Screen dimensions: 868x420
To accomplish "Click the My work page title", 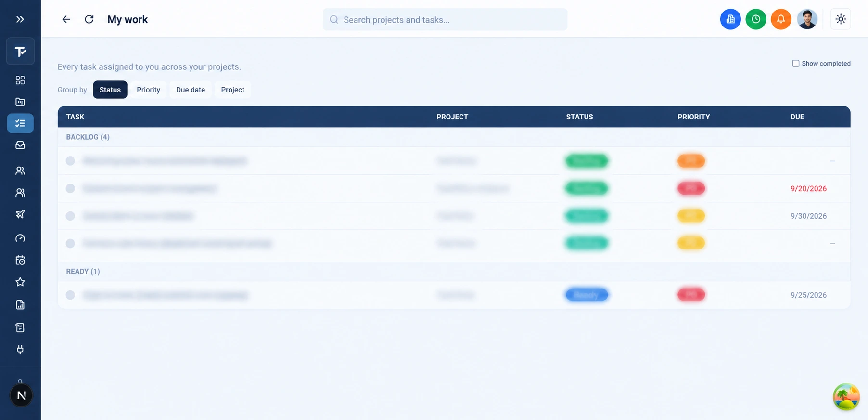I will point(128,20).
